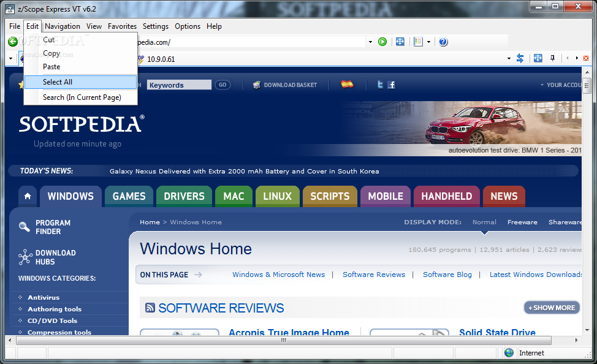Choose Paste from the Edit menu

80,67
